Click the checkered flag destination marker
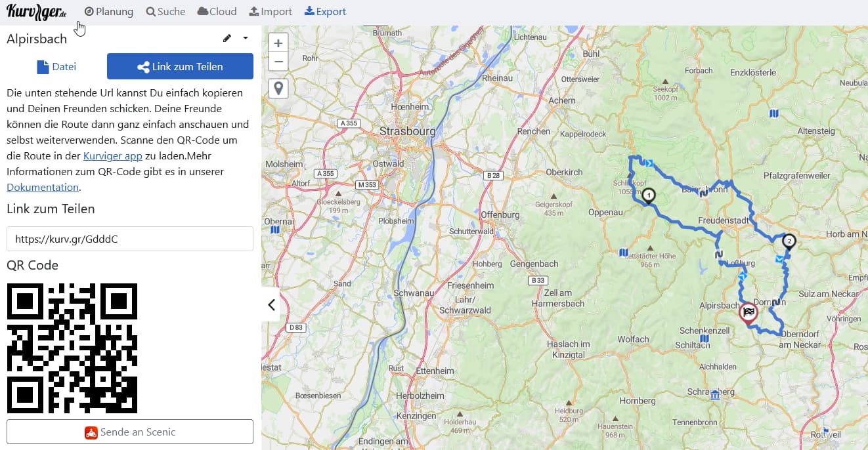This screenshot has height=450, width=868. (749, 314)
